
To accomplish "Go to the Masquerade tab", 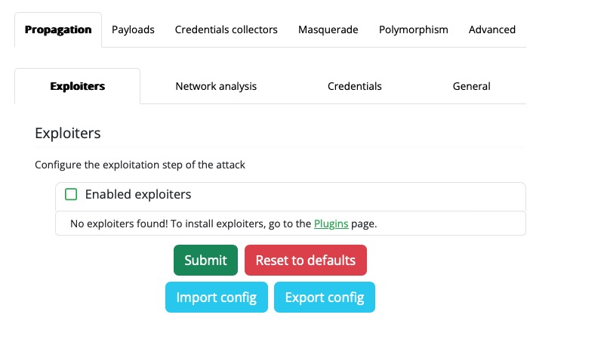I will click(328, 29).
